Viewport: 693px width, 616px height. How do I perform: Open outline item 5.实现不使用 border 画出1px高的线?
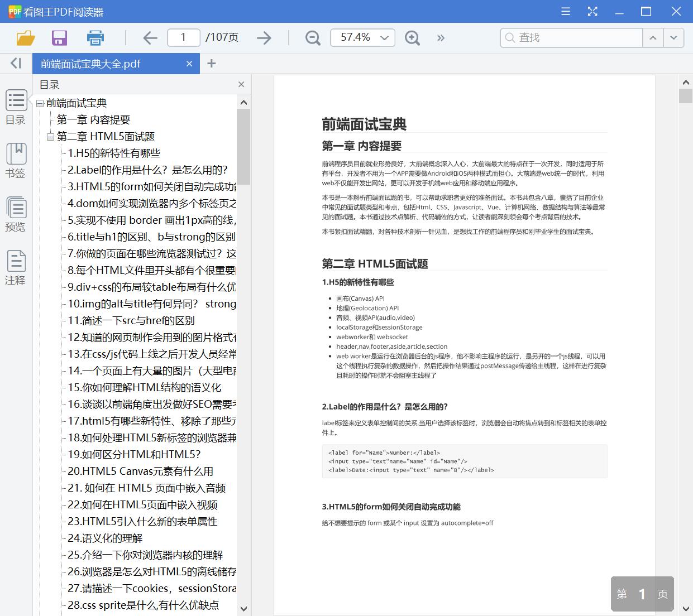[x=152, y=220]
